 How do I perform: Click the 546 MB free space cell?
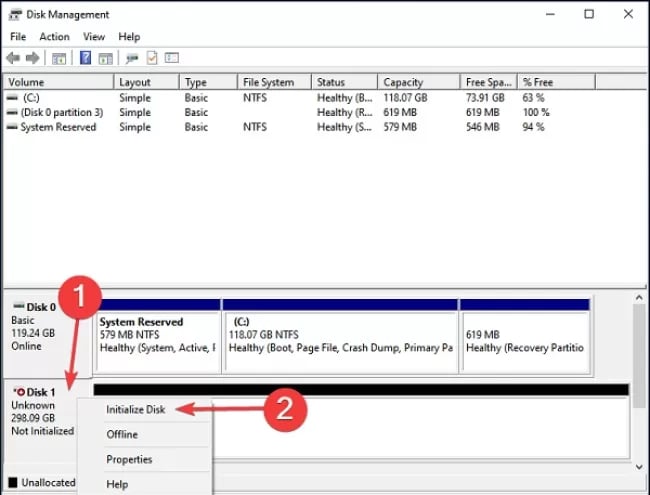pyautogui.click(x=483, y=127)
